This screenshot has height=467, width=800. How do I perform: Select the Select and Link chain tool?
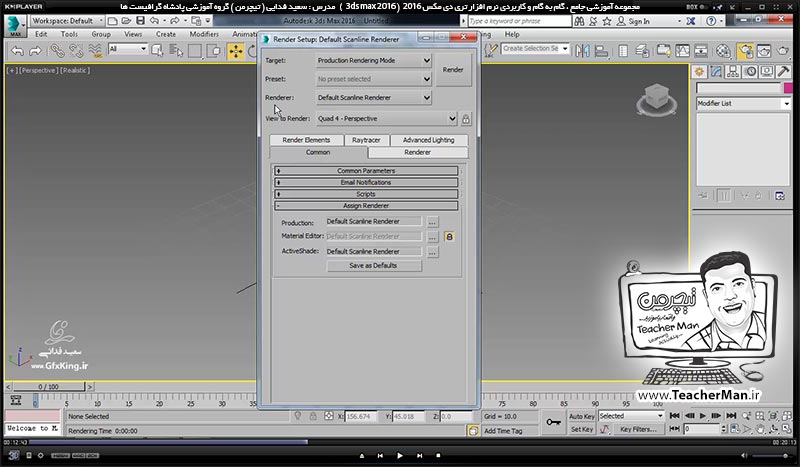[x=57, y=51]
